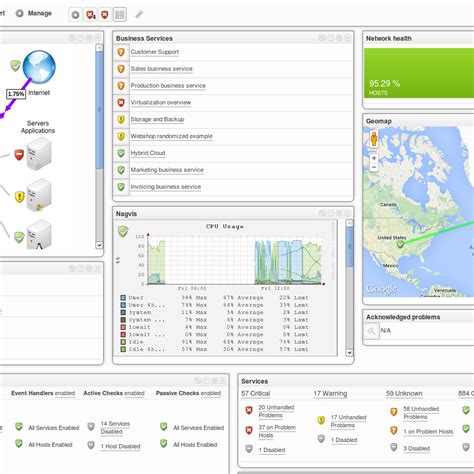474x474 pixels.
Task: Click the red critical shield toolbar icon
Action: (x=105, y=15)
